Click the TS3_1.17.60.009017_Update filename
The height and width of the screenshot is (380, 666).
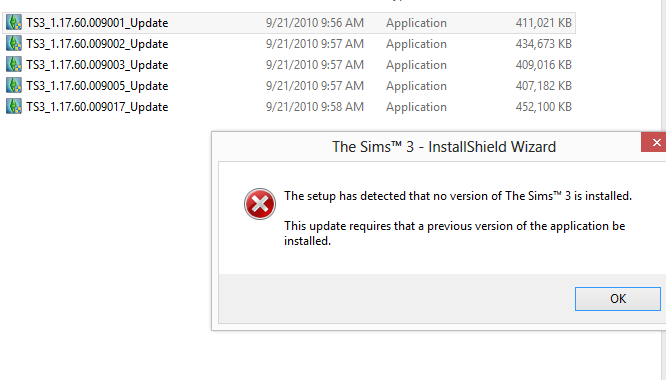click(x=97, y=107)
